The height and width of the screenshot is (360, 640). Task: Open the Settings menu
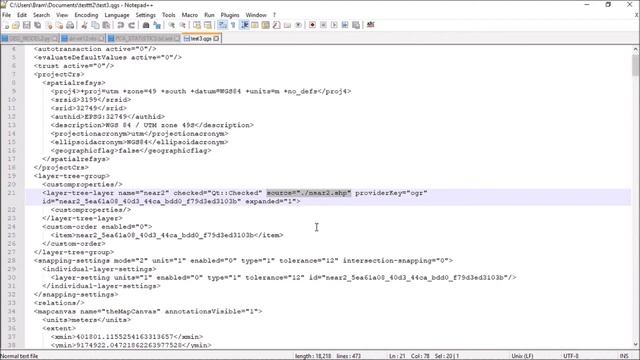(x=146, y=15)
